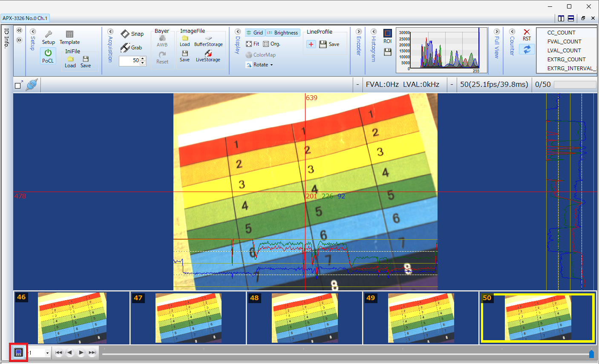Open LiveStorage recording
Viewport: 599px width, 364px height.
(x=208, y=53)
